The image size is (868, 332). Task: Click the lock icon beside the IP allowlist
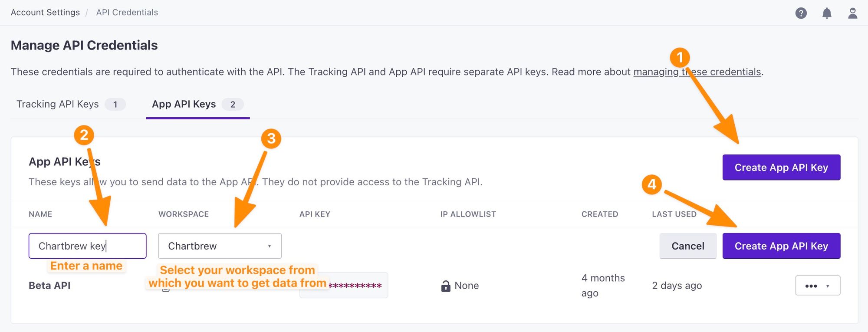[x=445, y=286]
